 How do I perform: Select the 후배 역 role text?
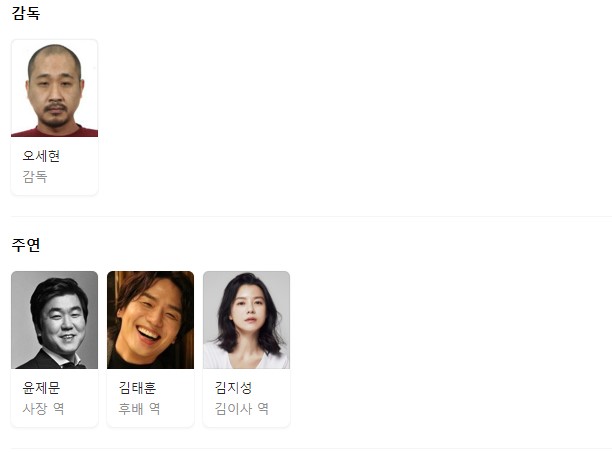tap(139, 409)
